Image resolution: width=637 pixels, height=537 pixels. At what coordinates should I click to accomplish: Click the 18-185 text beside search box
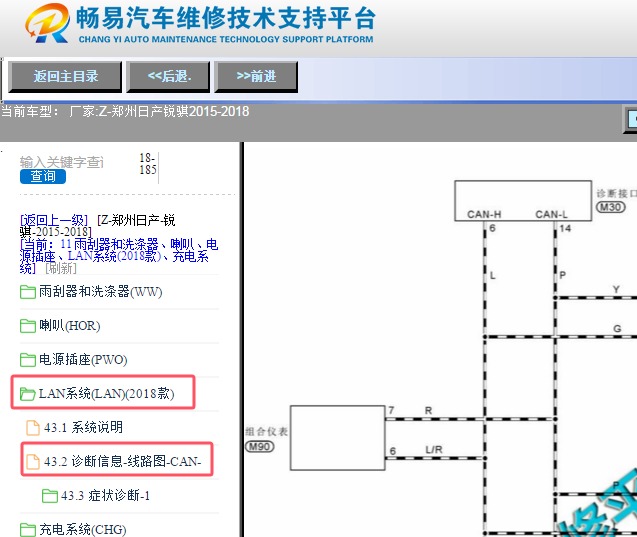pos(148,164)
